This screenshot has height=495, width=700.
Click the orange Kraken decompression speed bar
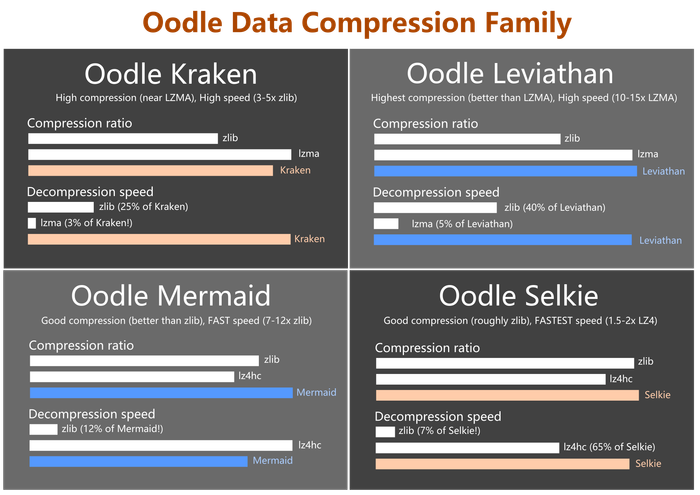pyautogui.click(x=158, y=239)
